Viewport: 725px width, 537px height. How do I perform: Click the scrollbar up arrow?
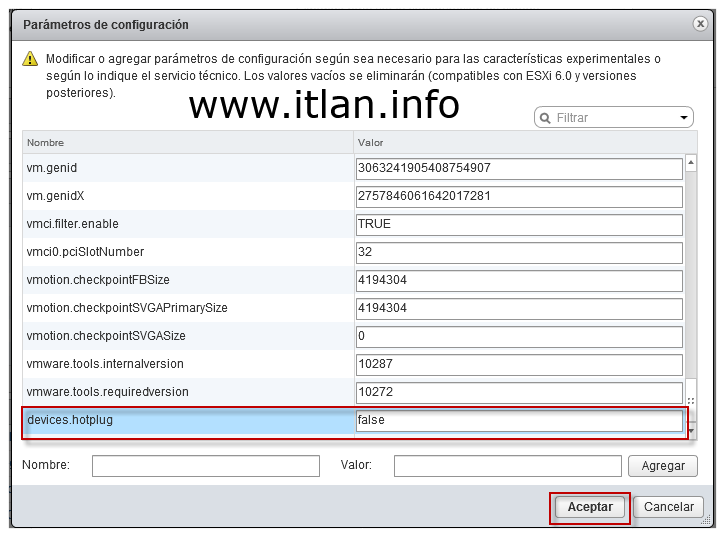690,162
